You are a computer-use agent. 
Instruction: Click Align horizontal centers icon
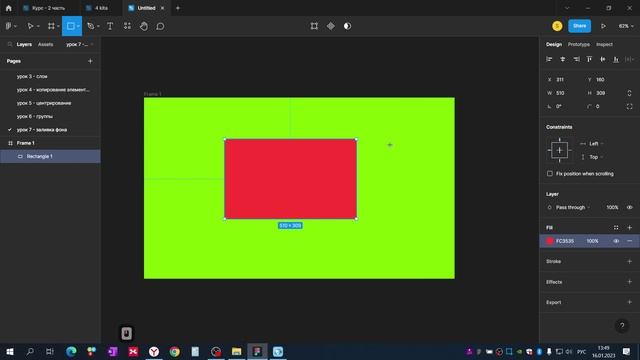[562, 59]
